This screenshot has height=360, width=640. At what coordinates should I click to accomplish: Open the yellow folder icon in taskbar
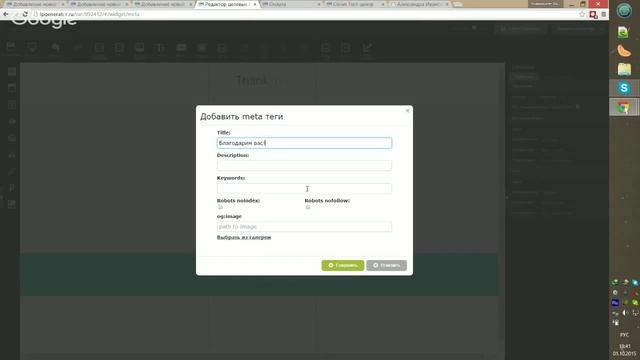pyautogui.click(x=624, y=69)
